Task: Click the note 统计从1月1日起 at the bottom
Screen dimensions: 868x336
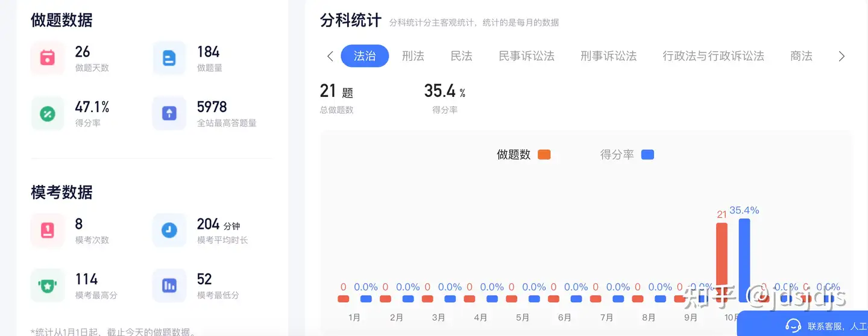Action: point(113,331)
